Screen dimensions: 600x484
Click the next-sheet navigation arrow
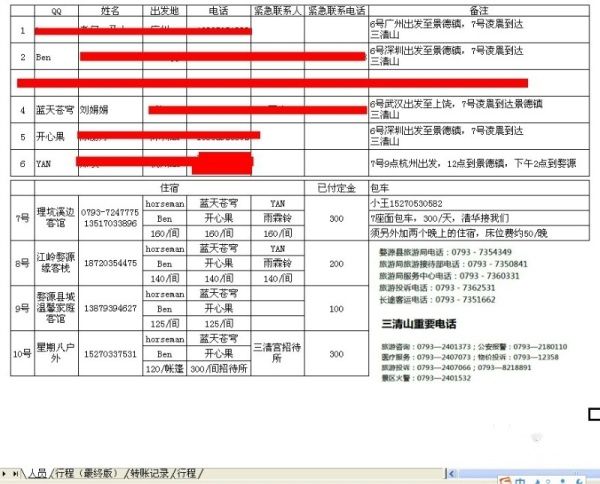click(x=6, y=473)
